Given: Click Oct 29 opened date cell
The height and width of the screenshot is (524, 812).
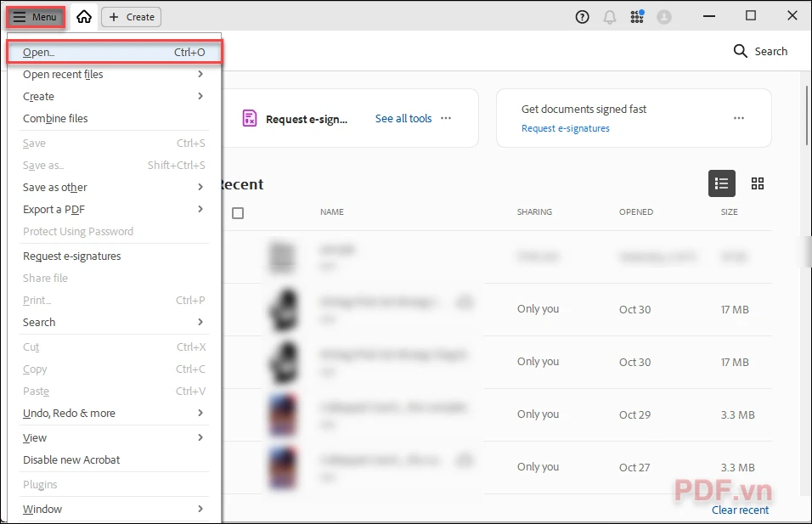Looking at the screenshot, I should pos(634,414).
